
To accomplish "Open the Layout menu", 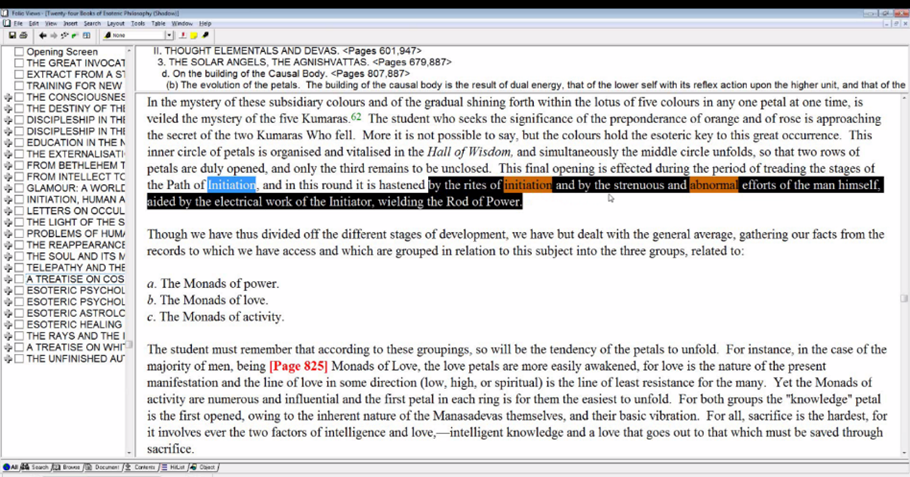I will [115, 24].
